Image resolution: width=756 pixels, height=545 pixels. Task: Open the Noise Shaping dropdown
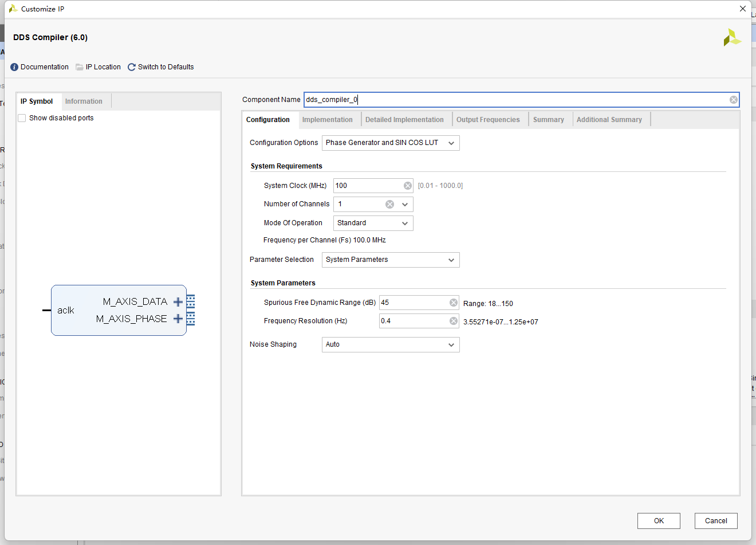click(x=391, y=344)
